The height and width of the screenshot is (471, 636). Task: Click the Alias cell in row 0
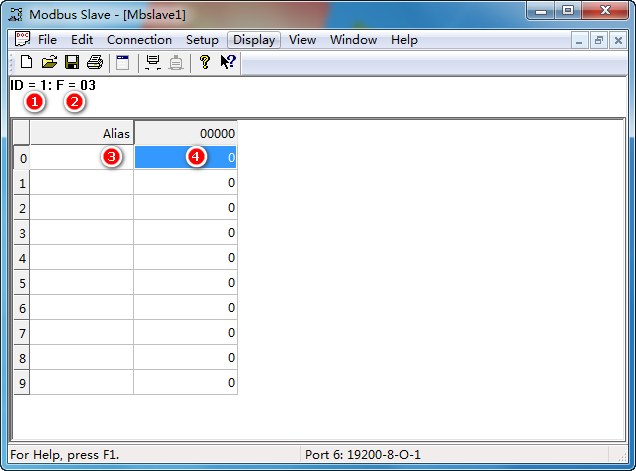point(82,157)
